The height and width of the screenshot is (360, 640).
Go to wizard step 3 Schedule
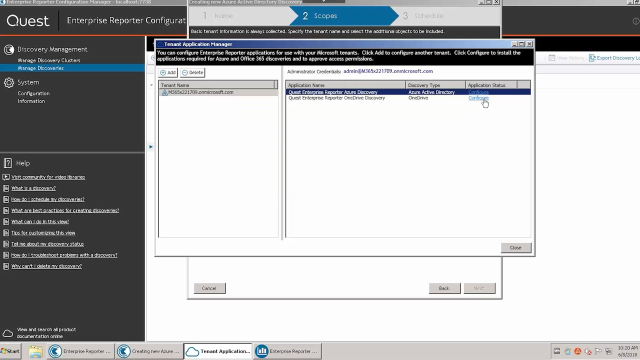423,16
